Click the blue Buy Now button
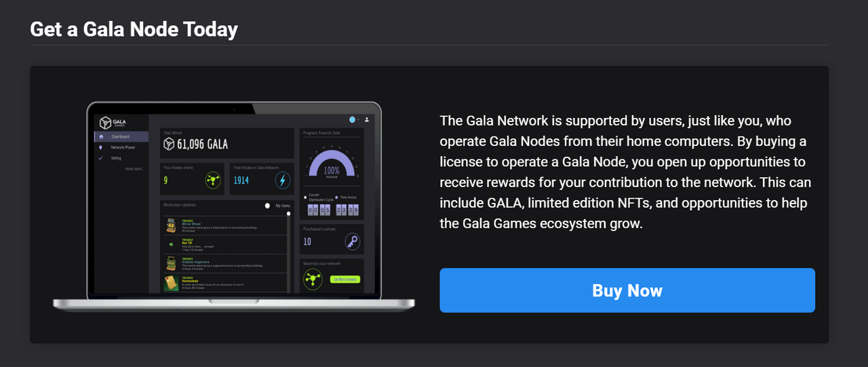The width and height of the screenshot is (868, 367). click(x=627, y=290)
